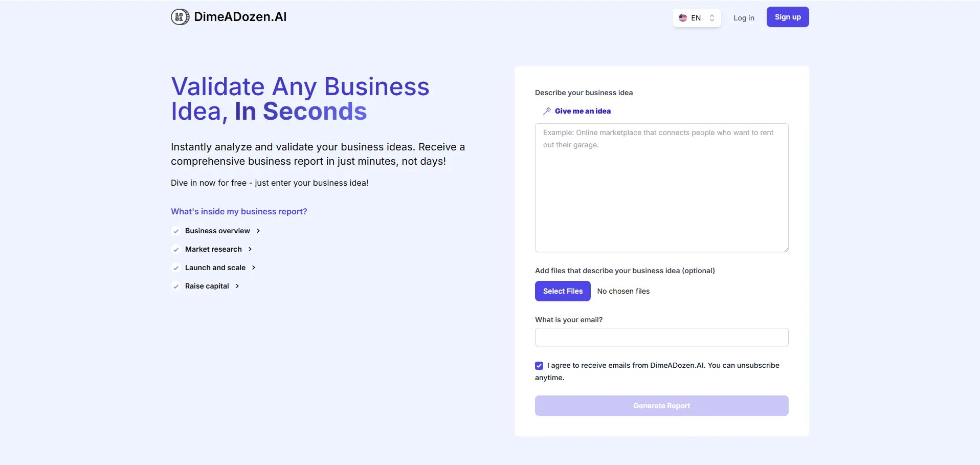980x465 pixels.
Task: Click the Give me an idea link
Action: tap(583, 111)
